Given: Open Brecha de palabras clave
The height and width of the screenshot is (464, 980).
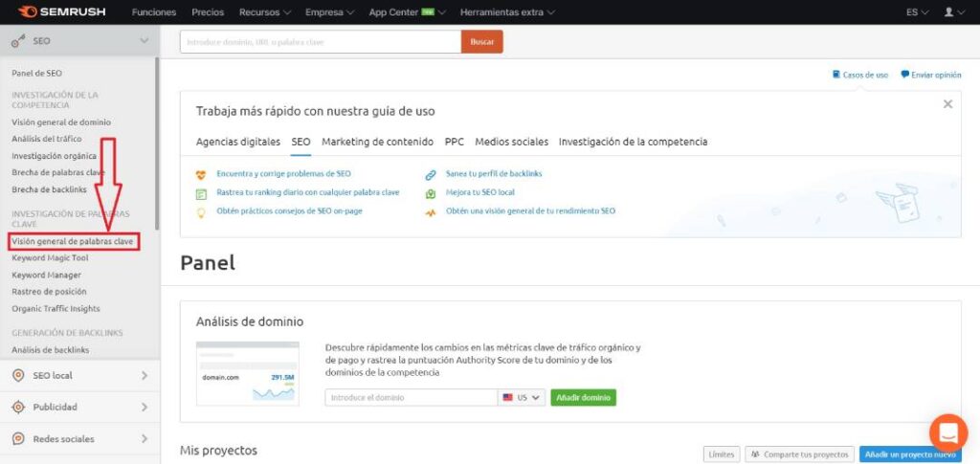Looking at the screenshot, I should [58, 172].
